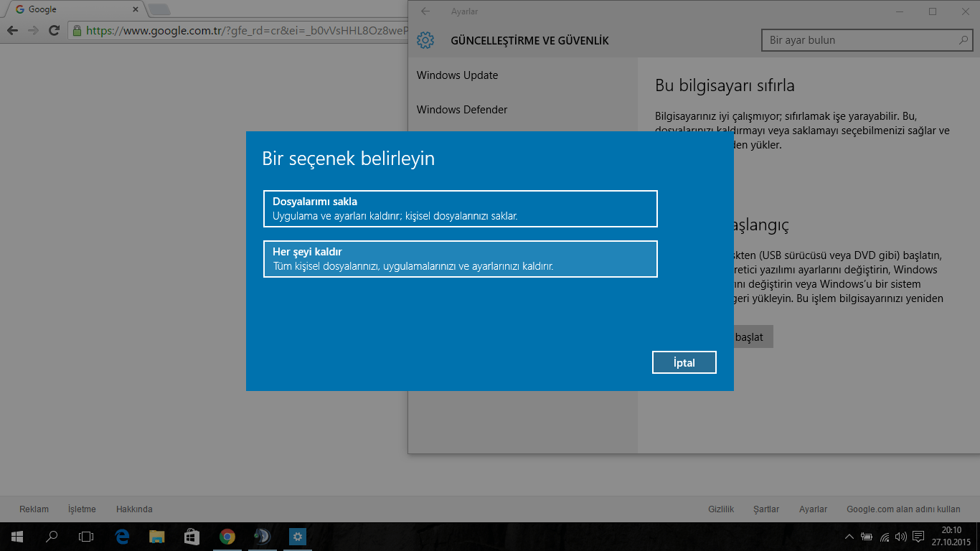Choose the 'Her şeyi kaldır' option
Viewport: 980px width, 551px height.
click(x=461, y=259)
